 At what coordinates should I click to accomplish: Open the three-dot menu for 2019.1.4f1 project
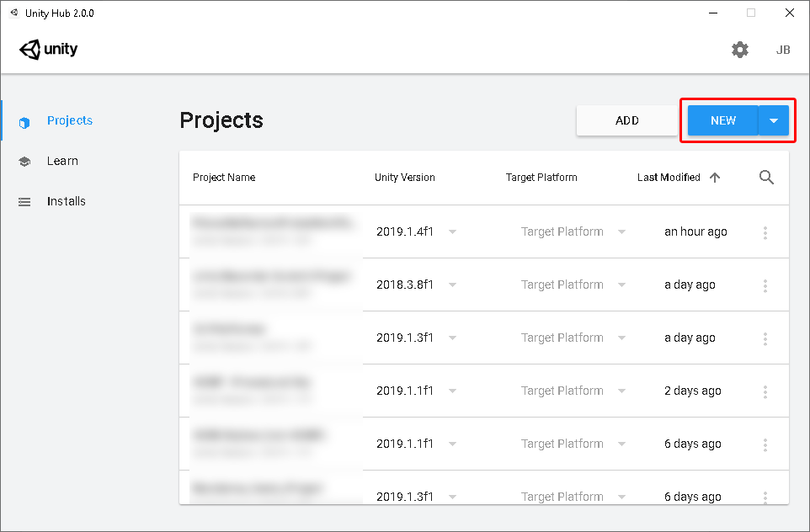tap(765, 232)
